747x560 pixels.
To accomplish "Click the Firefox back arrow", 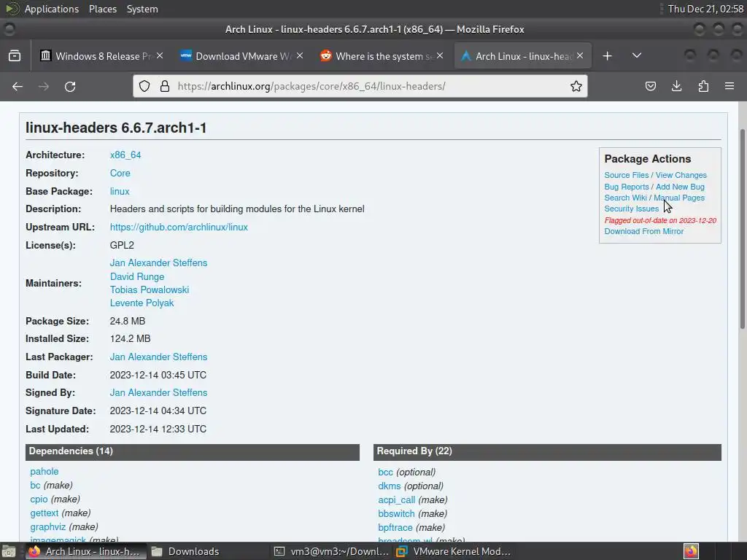I will click(18, 86).
